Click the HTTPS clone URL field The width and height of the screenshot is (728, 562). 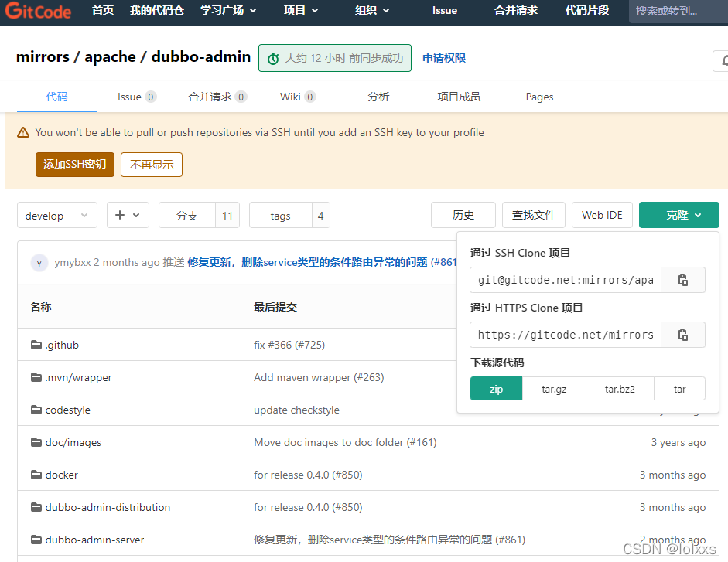pyautogui.click(x=566, y=335)
